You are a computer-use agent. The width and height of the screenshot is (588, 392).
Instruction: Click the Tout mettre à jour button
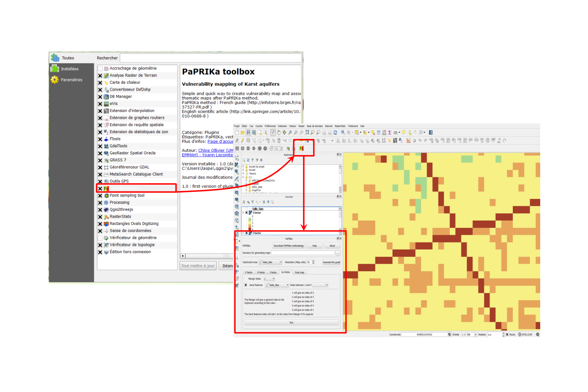point(198,266)
